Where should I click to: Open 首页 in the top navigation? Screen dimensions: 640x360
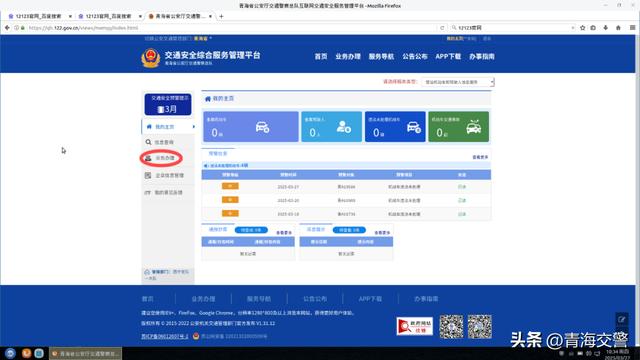pyautogui.click(x=321, y=56)
